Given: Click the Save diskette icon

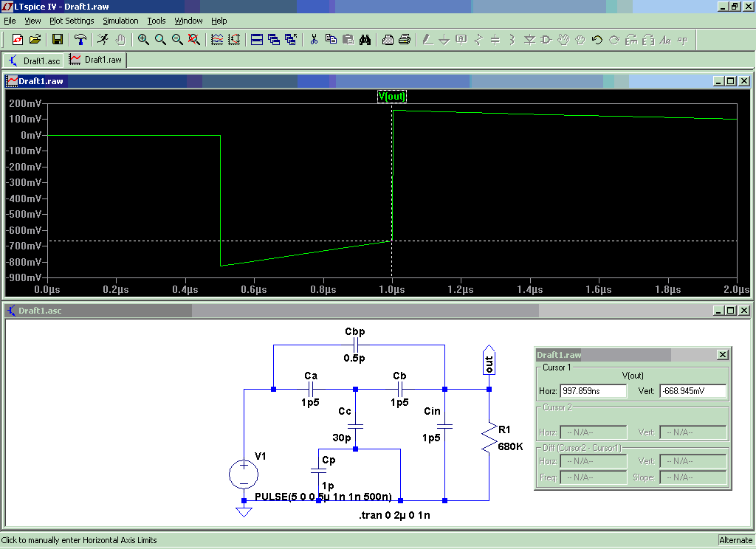Looking at the screenshot, I should pyautogui.click(x=58, y=40).
